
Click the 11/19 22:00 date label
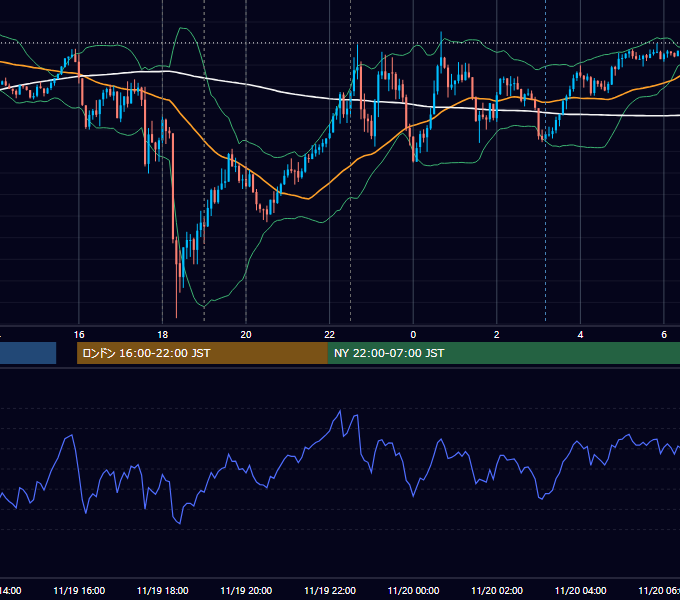pyautogui.click(x=330, y=590)
